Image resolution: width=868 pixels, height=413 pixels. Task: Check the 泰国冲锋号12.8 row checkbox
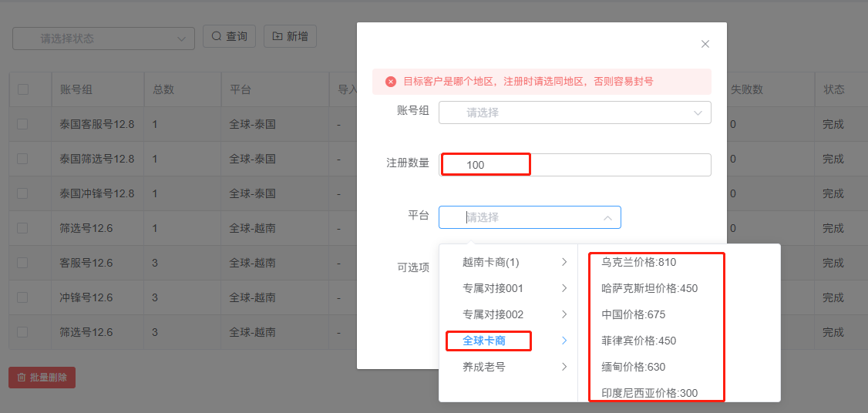(22, 193)
